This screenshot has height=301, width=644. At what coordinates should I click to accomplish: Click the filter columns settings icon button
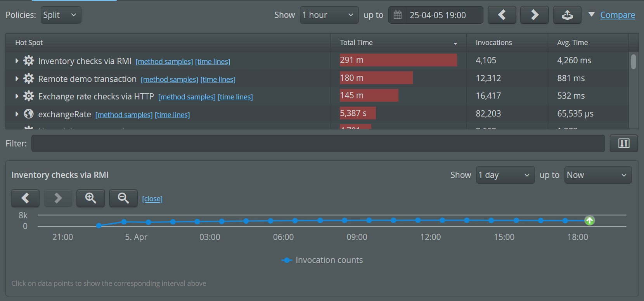pyautogui.click(x=623, y=143)
